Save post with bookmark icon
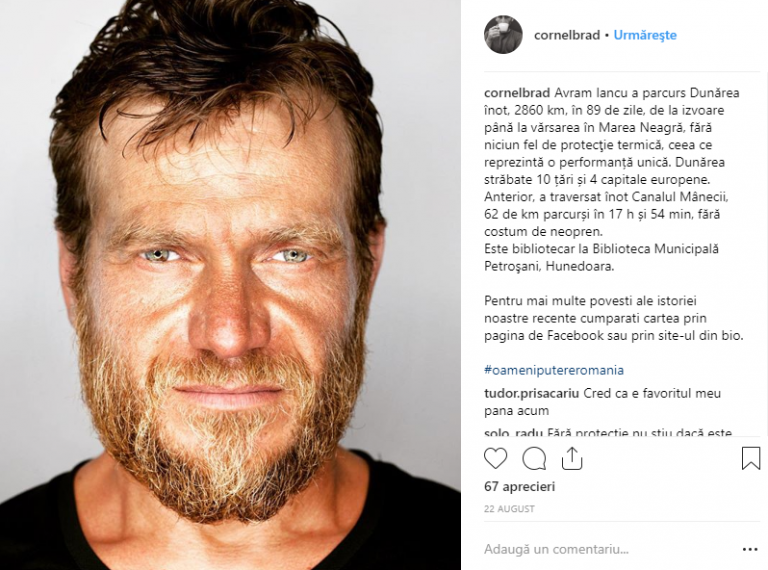The image size is (768, 570). [x=750, y=458]
